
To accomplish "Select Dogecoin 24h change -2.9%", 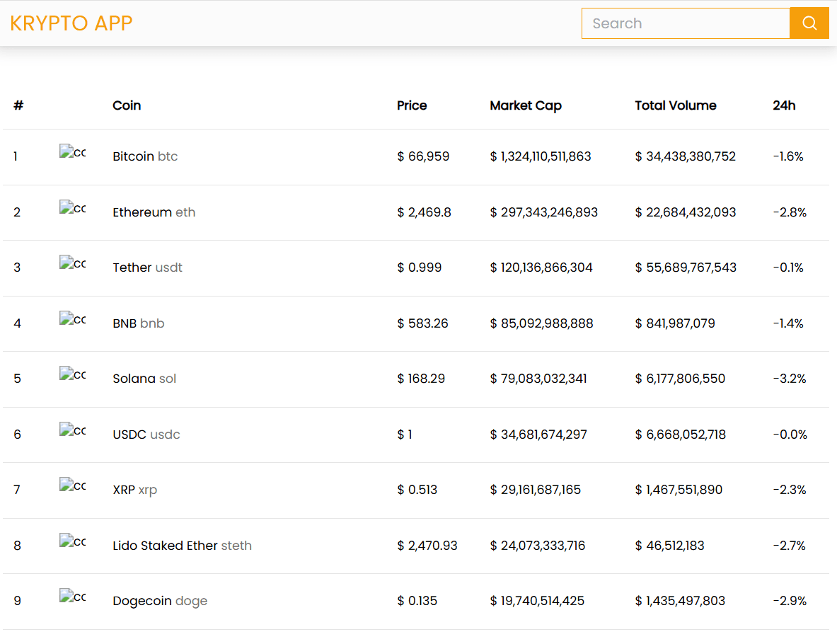I will click(790, 601).
